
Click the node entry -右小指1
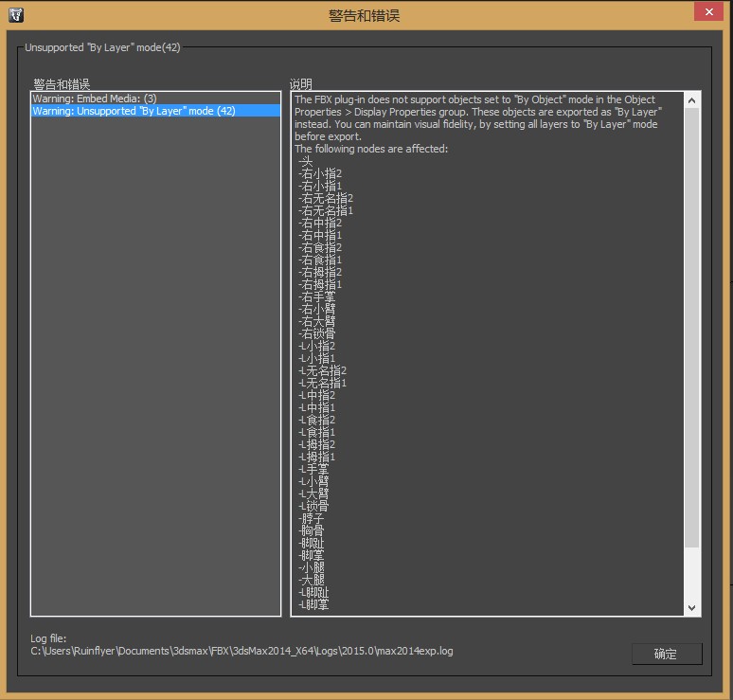(x=320, y=186)
